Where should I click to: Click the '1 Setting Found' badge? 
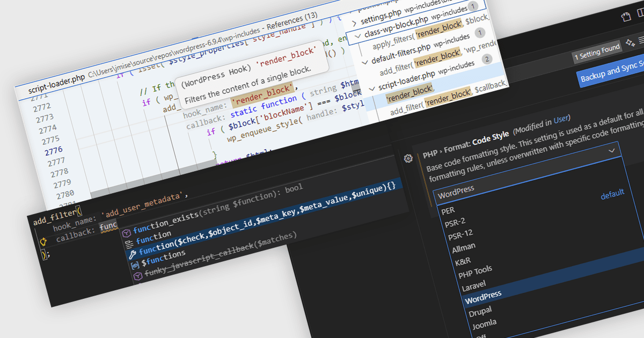coord(597,52)
